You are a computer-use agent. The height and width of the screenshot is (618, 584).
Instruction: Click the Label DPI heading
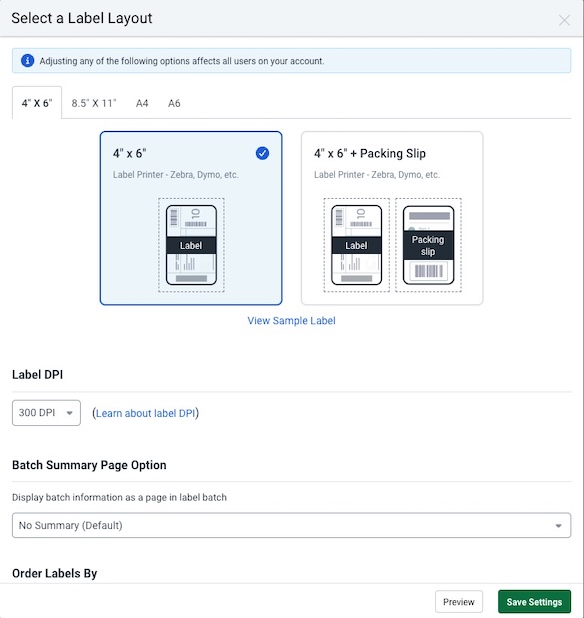(37, 374)
